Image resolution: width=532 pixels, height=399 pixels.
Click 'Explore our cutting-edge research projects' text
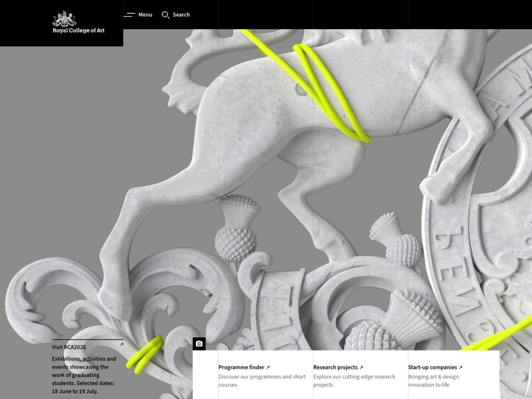354,381
